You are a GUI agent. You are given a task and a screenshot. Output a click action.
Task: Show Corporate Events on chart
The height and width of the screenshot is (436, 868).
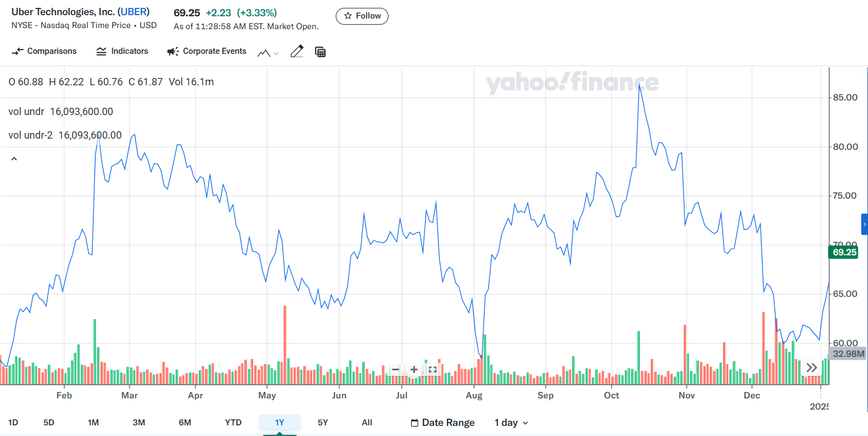[207, 52]
